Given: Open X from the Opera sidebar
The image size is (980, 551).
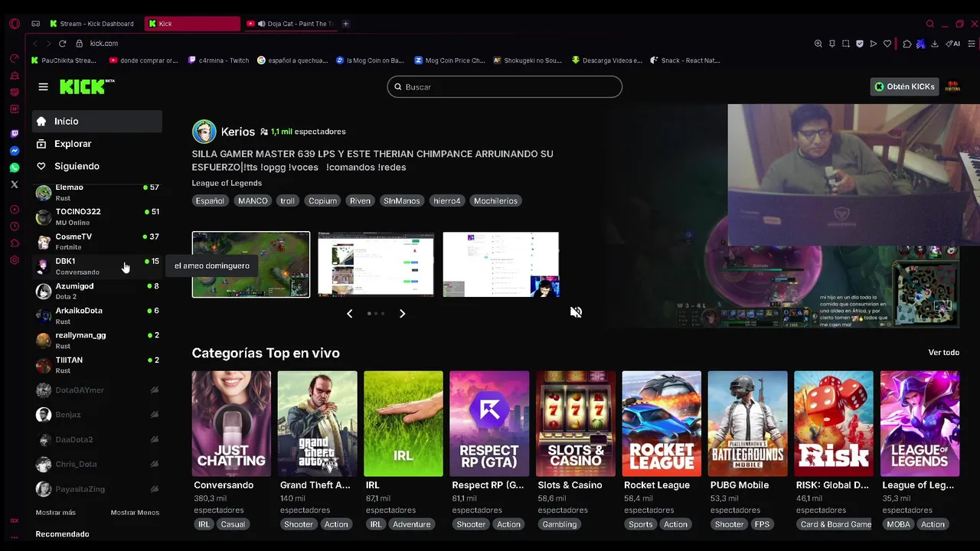Looking at the screenshot, I should (x=14, y=184).
